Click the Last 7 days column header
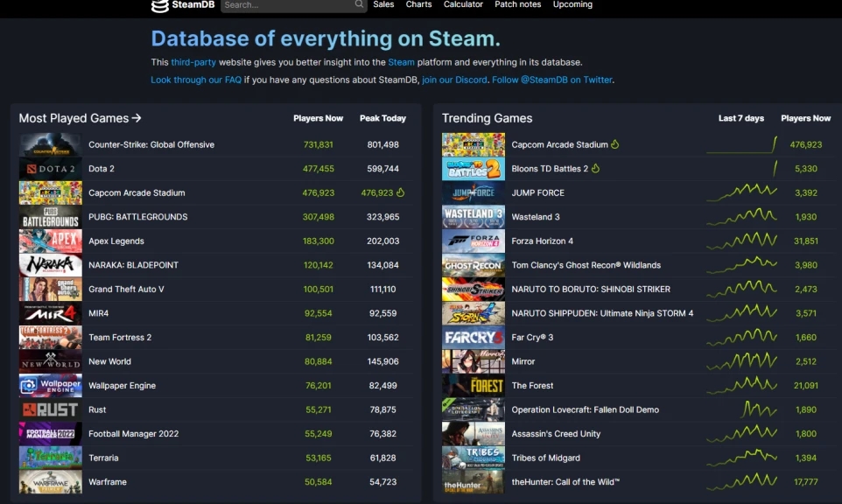Viewport: 842px width, 504px height. 741,118
